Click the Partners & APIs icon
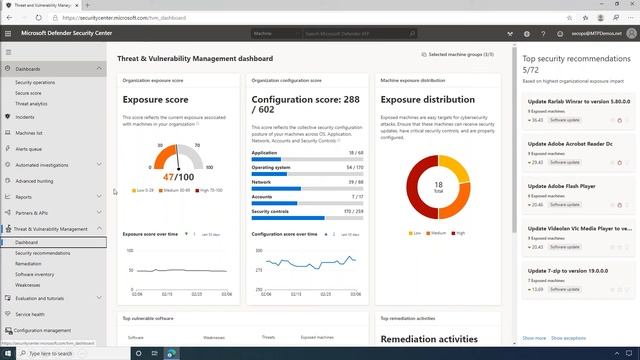 coord(8,213)
